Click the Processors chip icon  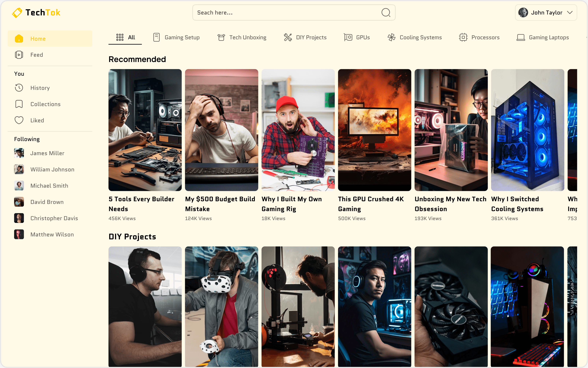(463, 37)
